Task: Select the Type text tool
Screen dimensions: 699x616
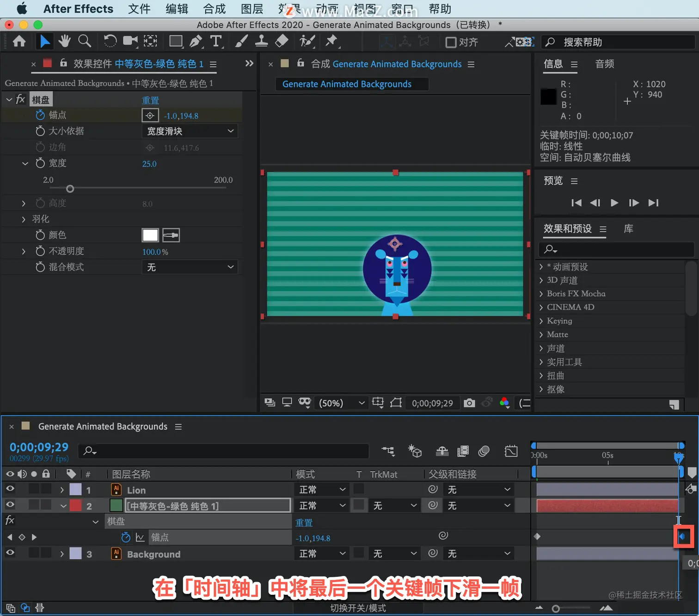Action: click(x=216, y=42)
